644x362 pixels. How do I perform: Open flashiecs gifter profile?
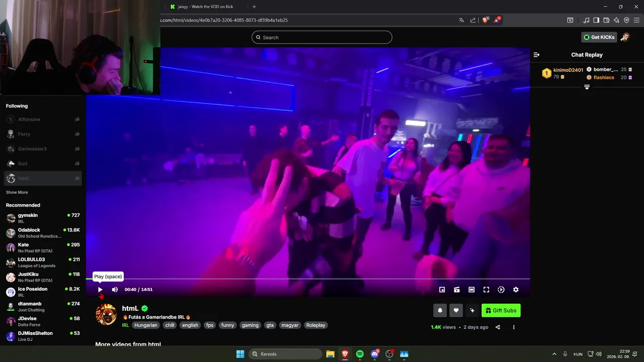[x=604, y=77]
